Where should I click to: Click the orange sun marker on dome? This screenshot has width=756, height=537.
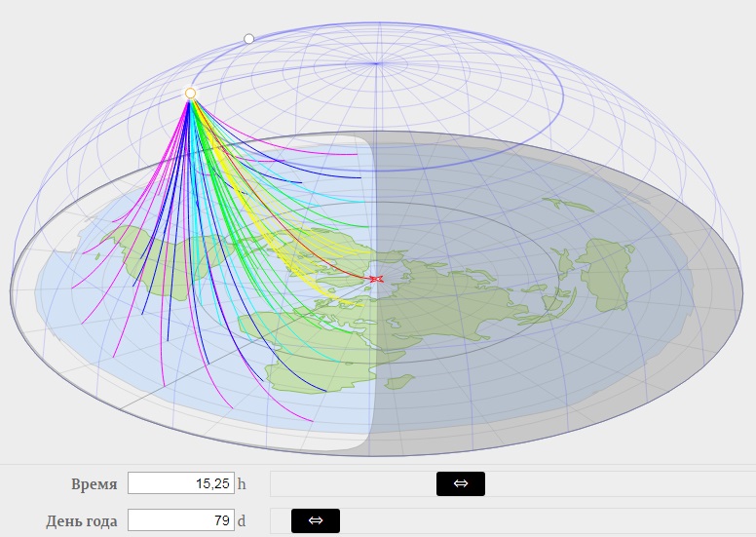pos(190,94)
